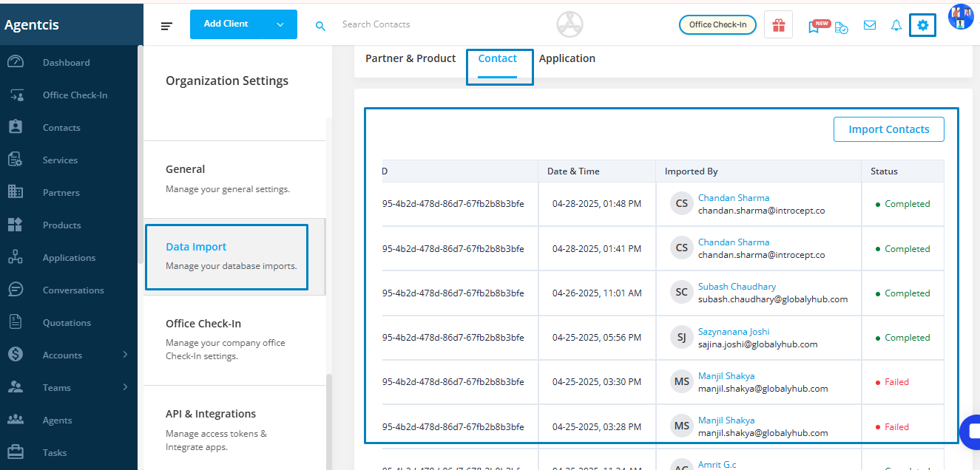Image resolution: width=980 pixels, height=470 pixels.
Task: Open Manjil Shakya link at 03:30 PM
Action: coord(726,376)
